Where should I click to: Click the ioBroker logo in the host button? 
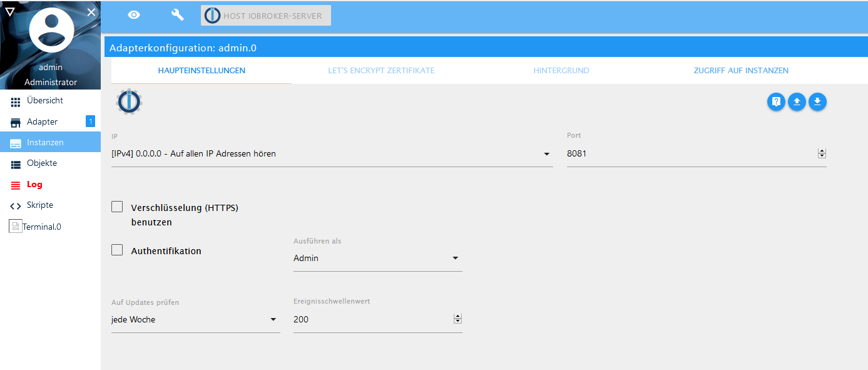pyautogui.click(x=213, y=16)
